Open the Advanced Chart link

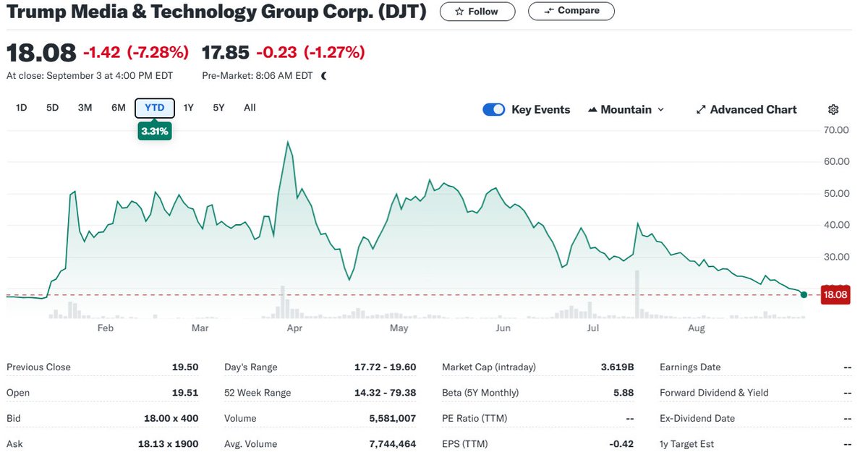pyautogui.click(x=746, y=110)
